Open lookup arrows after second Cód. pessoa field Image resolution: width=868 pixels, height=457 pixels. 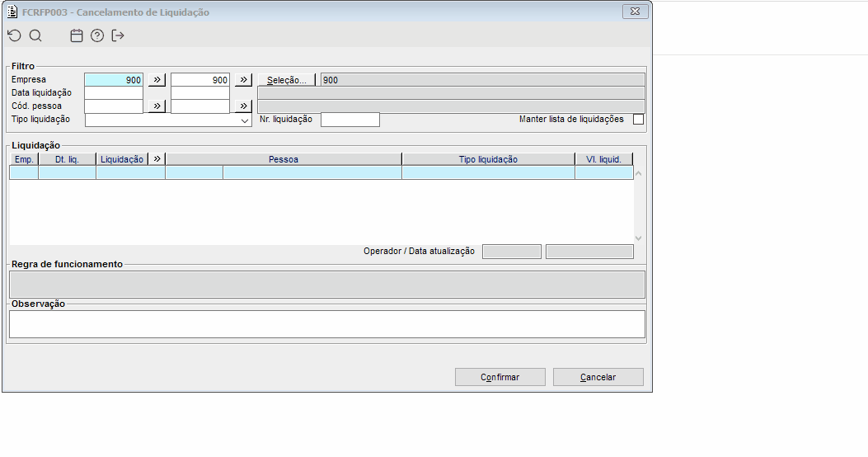[x=243, y=106]
